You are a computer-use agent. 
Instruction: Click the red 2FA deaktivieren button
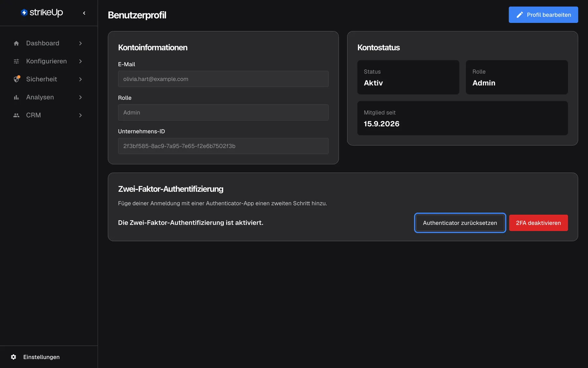538,223
